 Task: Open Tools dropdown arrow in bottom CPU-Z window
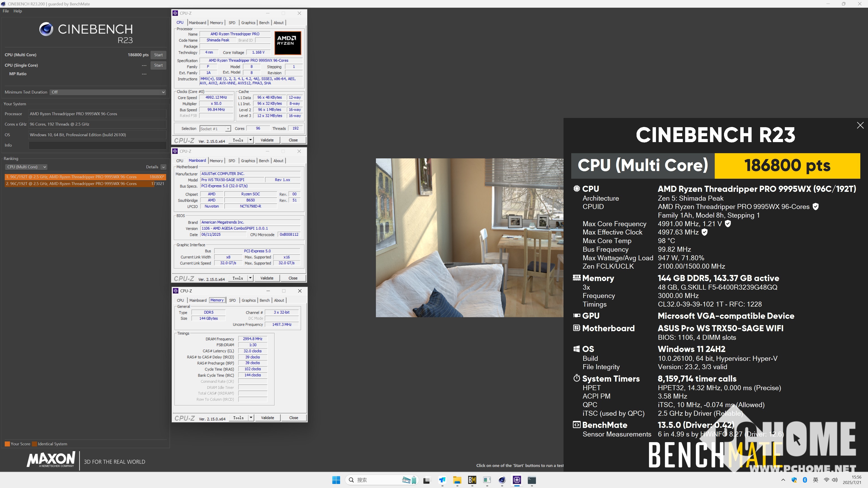point(251,418)
